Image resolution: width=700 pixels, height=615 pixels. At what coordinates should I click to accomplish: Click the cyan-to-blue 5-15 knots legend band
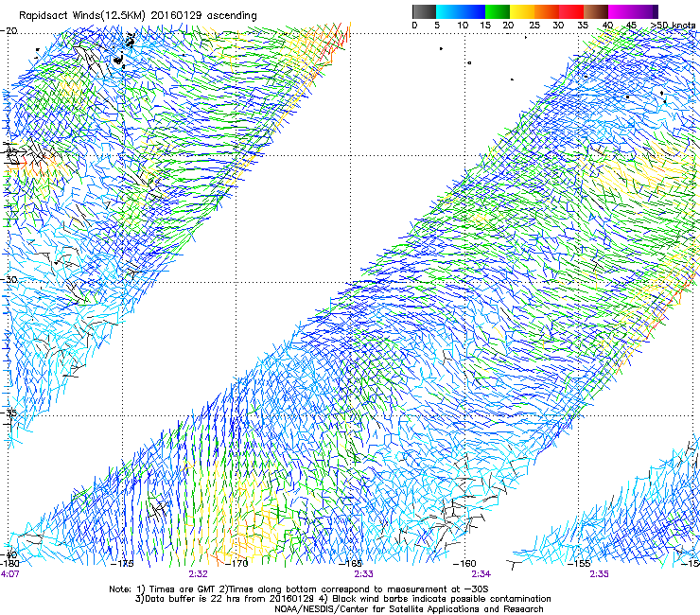(x=461, y=11)
